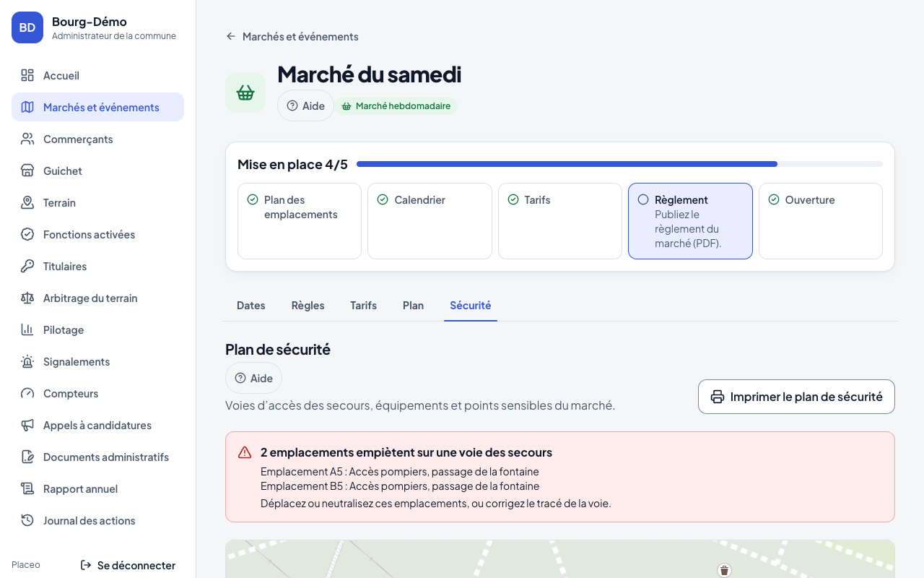The image size is (924, 578).
Task: Click the Mise en place 4/5 heading
Action: click(292, 164)
